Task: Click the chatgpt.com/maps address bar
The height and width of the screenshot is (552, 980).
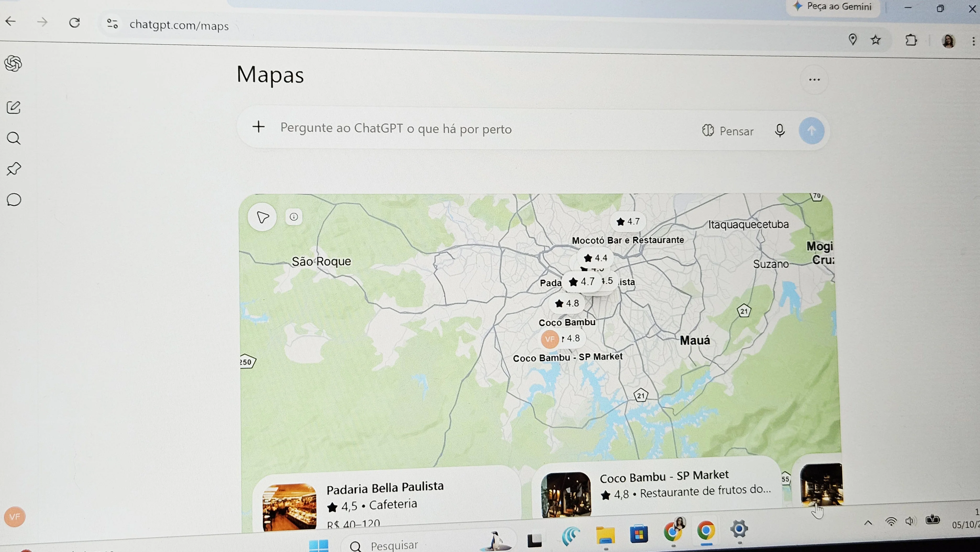Action: tap(179, 25)
